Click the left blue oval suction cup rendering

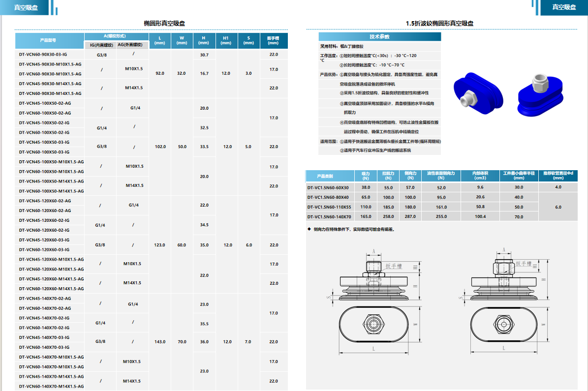point(478,93)
